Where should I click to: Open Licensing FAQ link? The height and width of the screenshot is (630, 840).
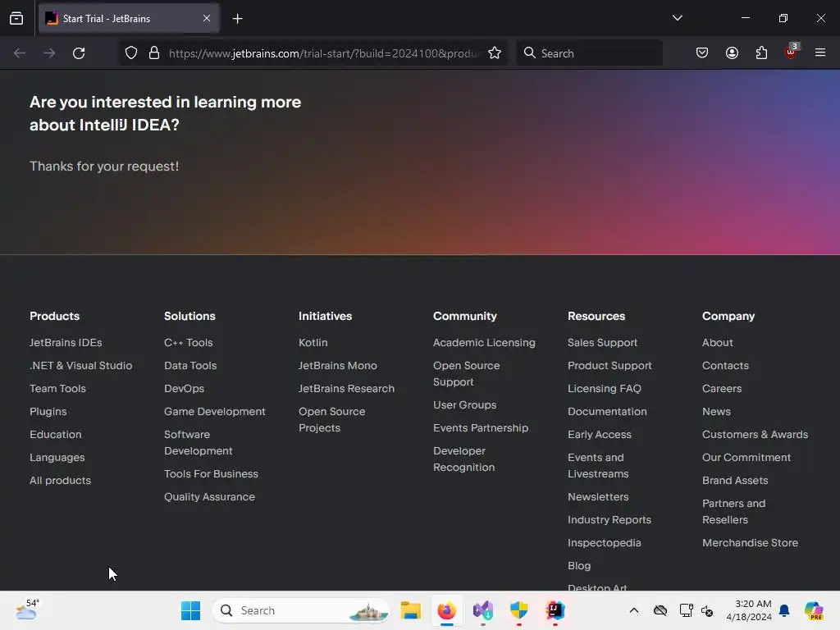tap(605, 388)
